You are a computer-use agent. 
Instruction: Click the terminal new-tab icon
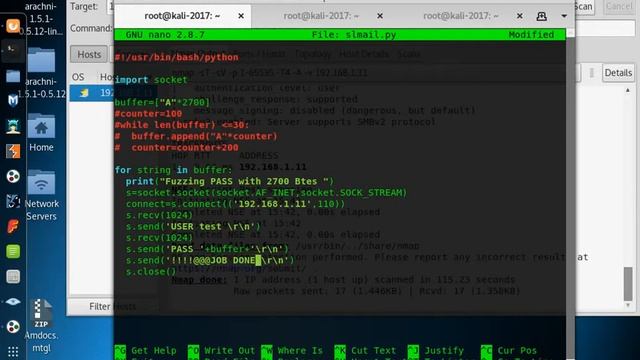click(542, 16)
